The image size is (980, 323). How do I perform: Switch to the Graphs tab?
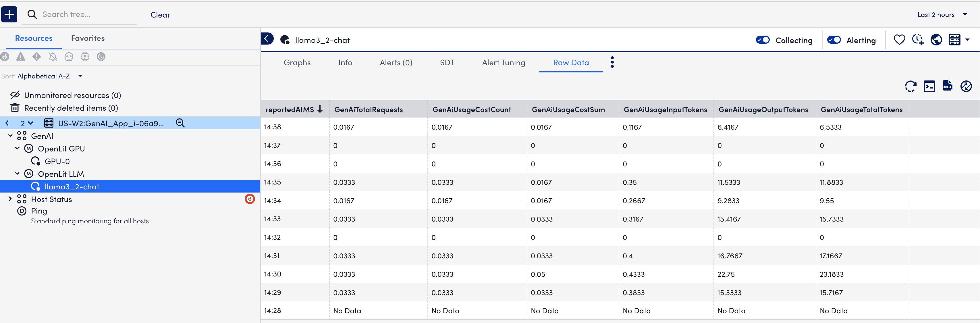(x=297, y=63)
